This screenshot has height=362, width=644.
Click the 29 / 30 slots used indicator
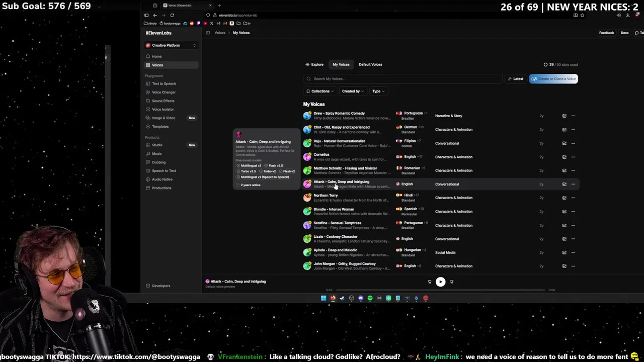(560, 64)
